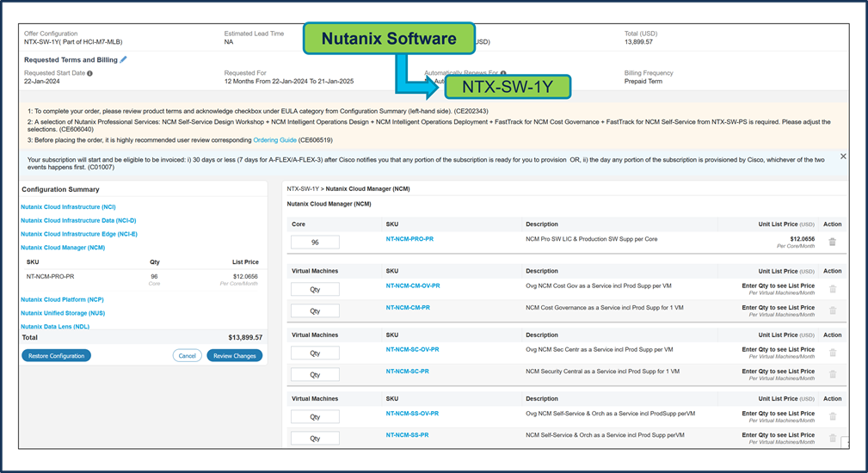Dismiss the subscription invoice notice
The image size is (868, 473).
click(x=843, y=157)
